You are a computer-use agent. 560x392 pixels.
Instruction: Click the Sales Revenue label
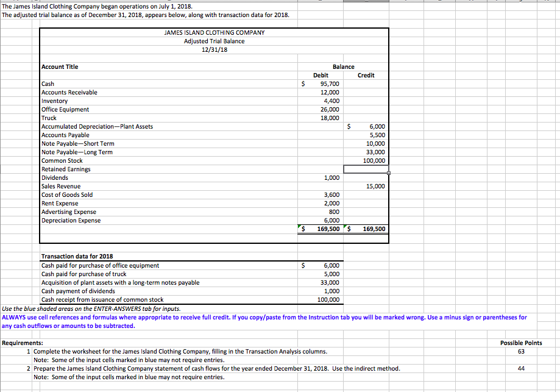pyautogui.click(x=61, y=186)
